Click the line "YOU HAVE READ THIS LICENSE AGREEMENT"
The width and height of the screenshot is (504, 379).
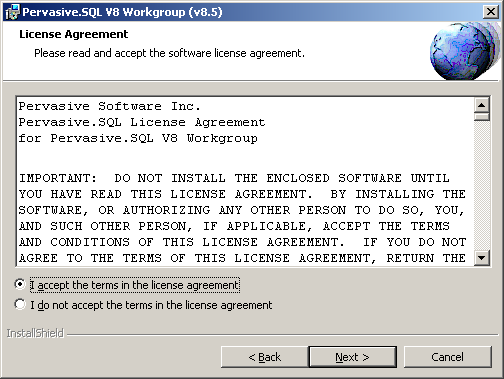[x=242, y=194]
